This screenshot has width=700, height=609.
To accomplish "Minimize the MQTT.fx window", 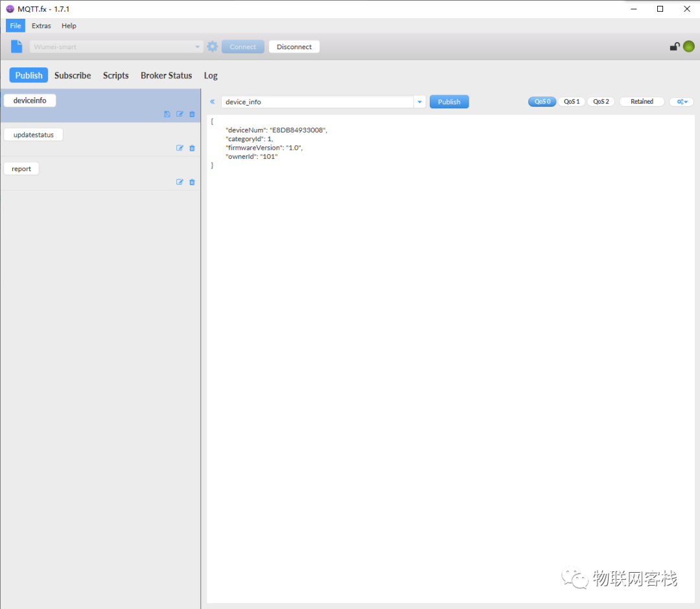I will (x=633, y=9).
